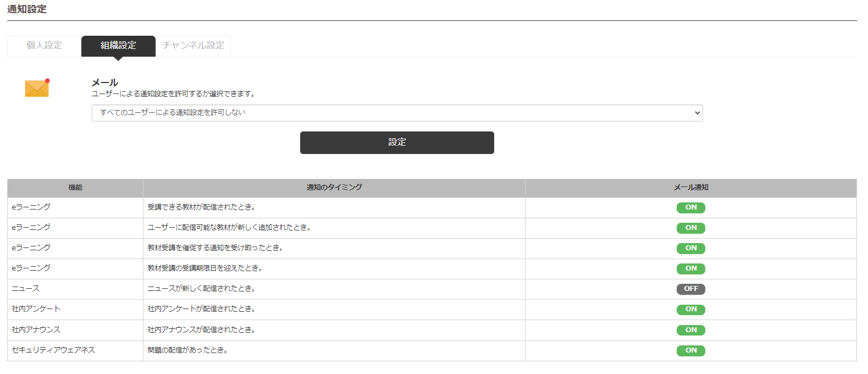The image size is (868, 374).
Task: Toggle mail notification for 受講できる教材が配信されたとき
Action: click(690, 208)
